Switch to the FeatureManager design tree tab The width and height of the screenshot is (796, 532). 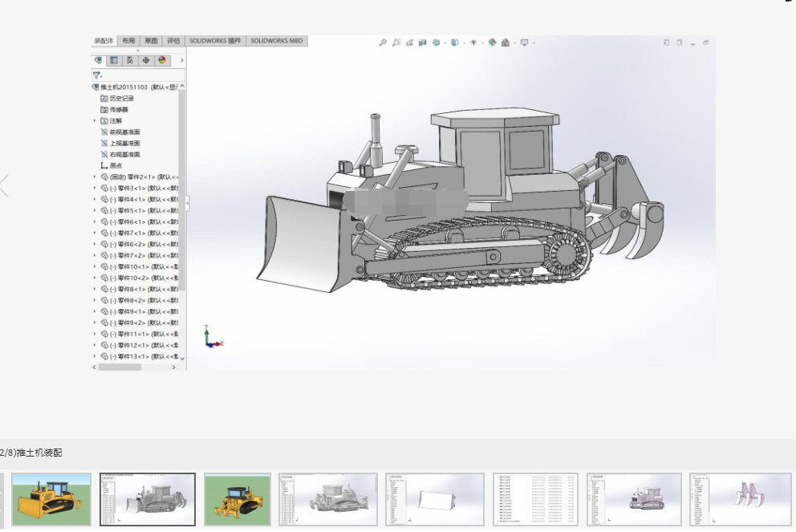[98, 60]
